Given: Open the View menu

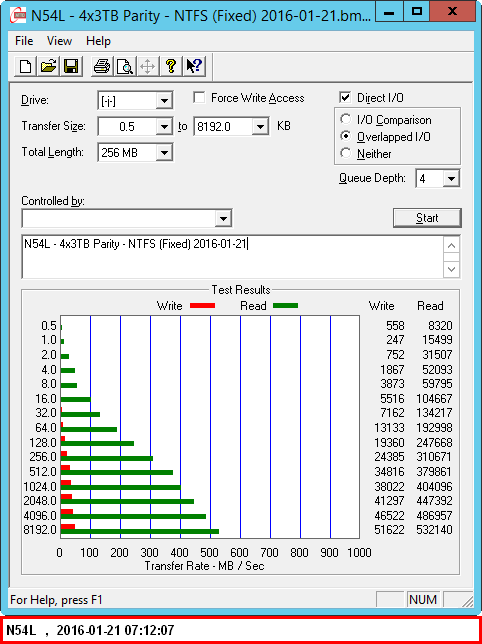Looking at the screenshot, I should (x=60, y=41).
